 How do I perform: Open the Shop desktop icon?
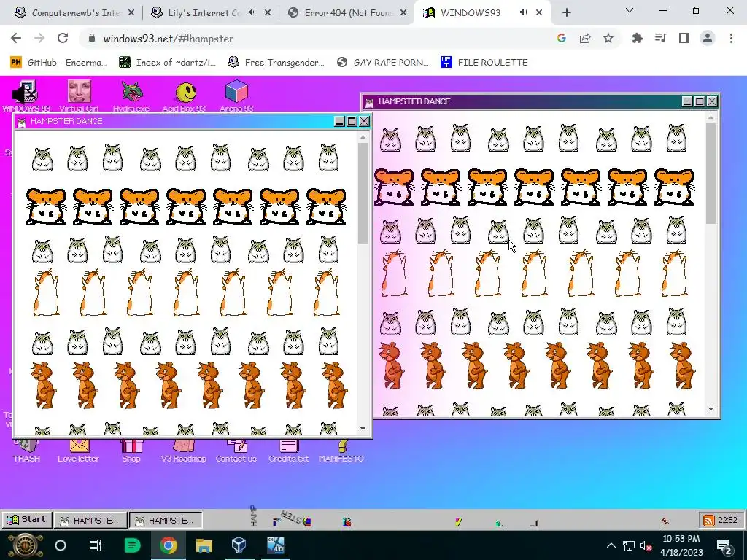131,451
